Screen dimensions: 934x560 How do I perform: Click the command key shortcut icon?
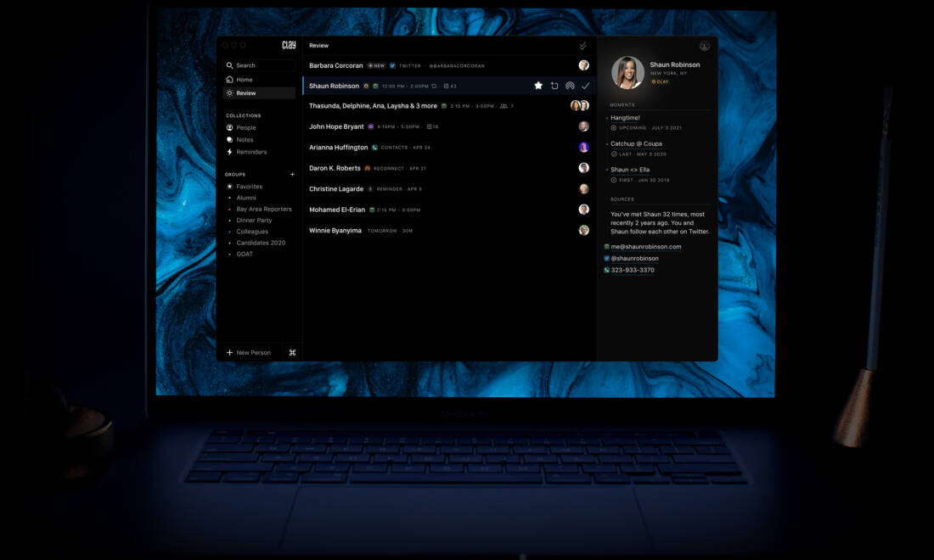pos(292,353)
